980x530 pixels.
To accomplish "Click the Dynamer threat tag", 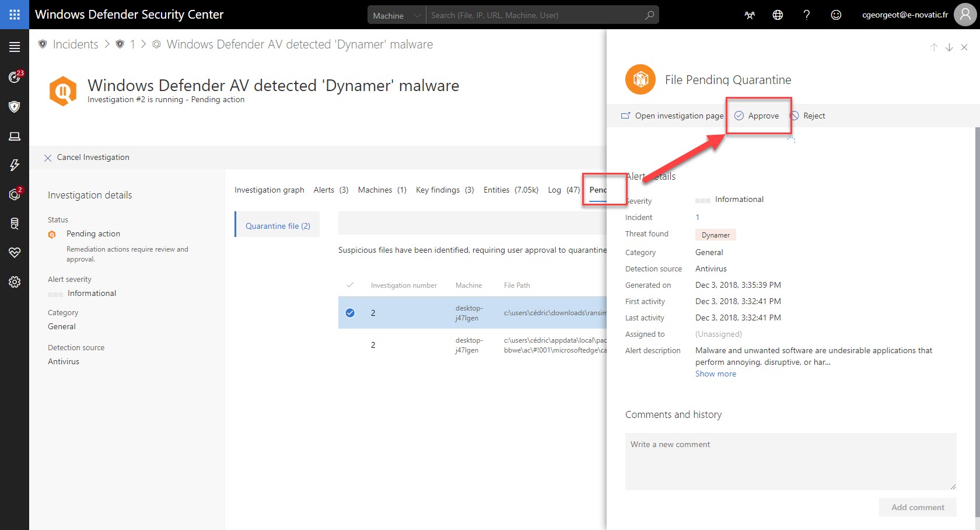I will click(716, 235).
